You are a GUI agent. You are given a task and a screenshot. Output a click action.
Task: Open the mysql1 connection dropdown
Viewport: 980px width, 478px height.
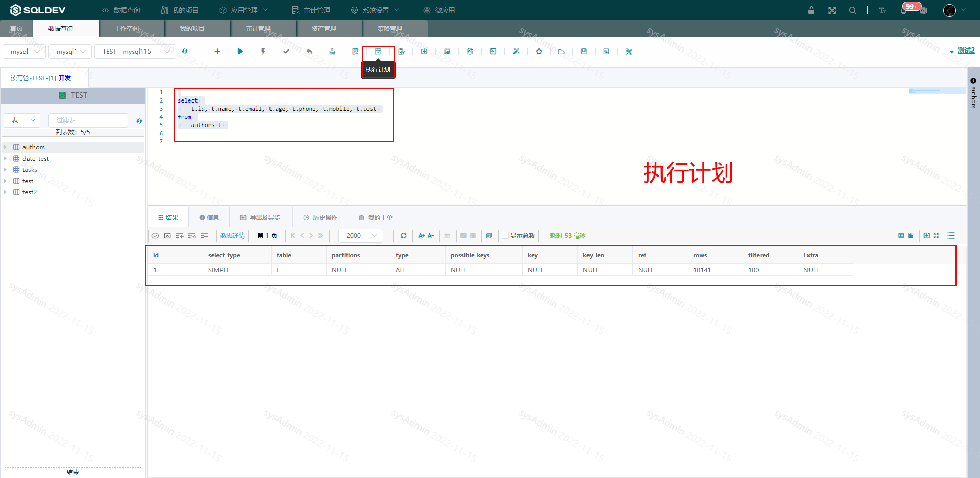click(70, 52)
